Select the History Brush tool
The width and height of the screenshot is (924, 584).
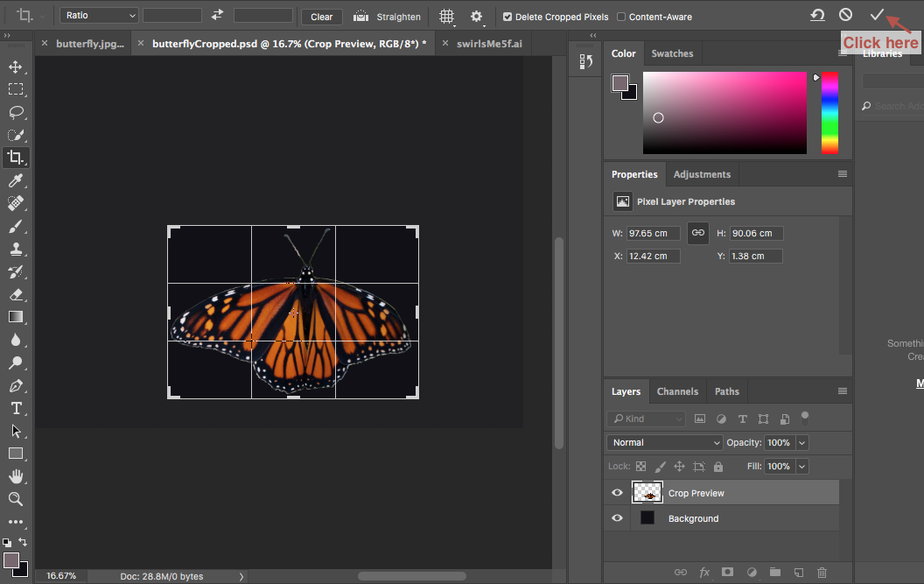[16, 272]
